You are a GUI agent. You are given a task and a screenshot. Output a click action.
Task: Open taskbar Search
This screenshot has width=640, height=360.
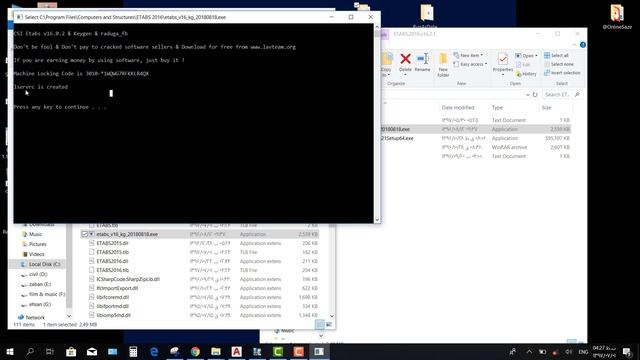[30, 351]
